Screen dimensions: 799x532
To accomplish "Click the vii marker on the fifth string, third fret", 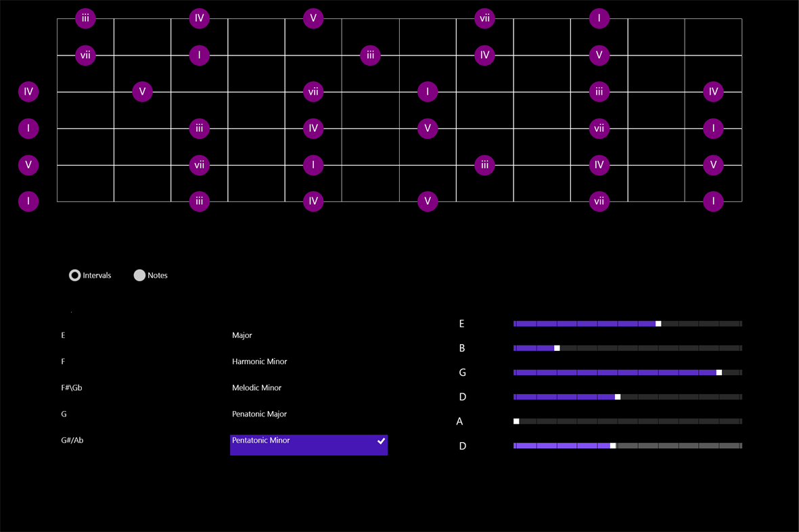I will [x=199, y=165].
